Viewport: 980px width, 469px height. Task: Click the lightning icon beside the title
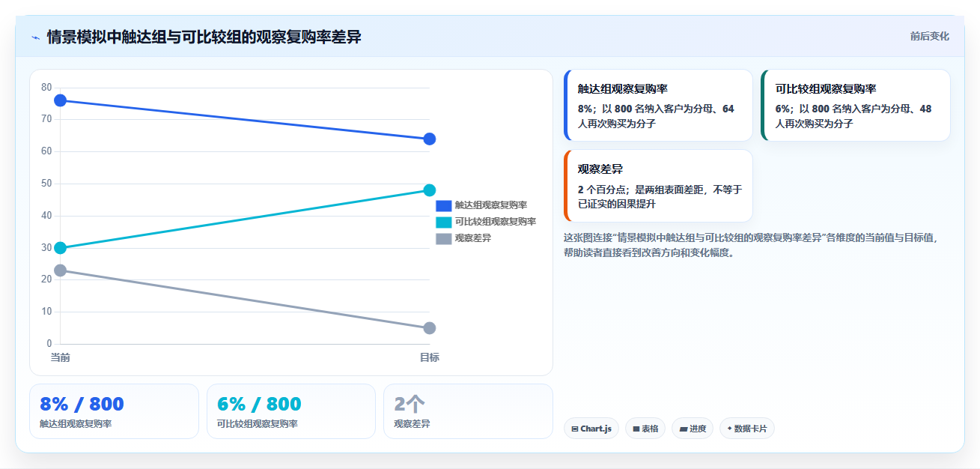tap(36, 37)
